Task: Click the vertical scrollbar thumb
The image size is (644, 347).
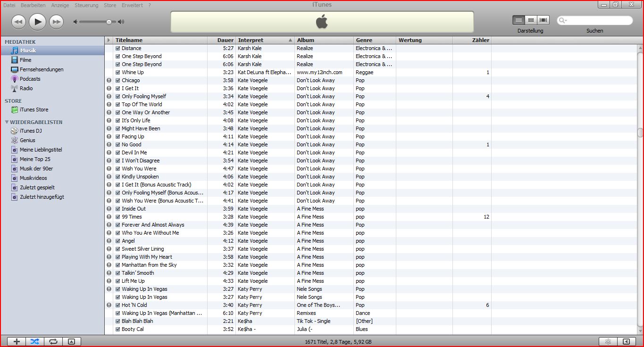Action: tap(640, 133)
